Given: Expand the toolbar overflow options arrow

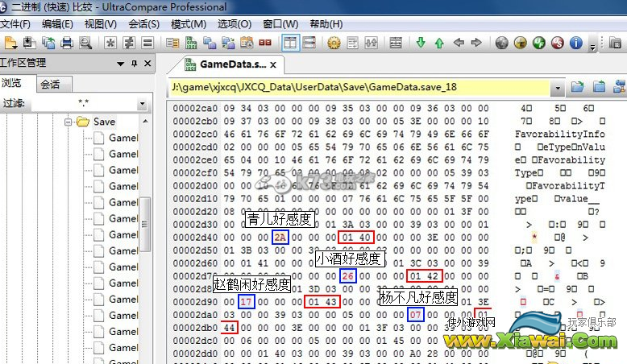Looking at the screenshot, I should [593, 48].
